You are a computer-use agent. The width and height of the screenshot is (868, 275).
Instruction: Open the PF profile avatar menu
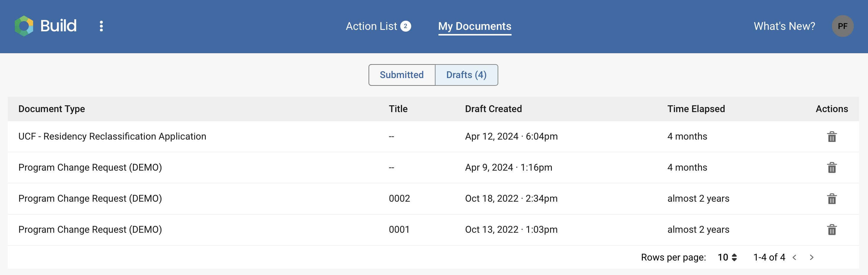pos(843,26)
